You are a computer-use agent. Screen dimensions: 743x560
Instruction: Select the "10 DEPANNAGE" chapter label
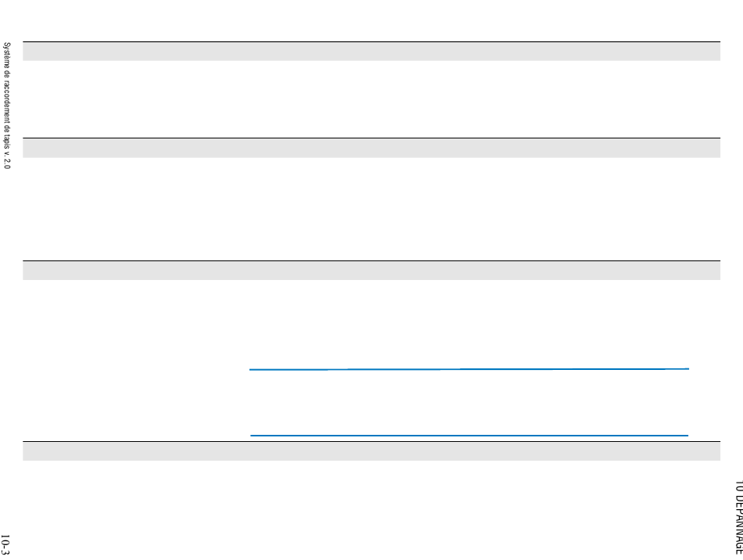click(x=738, y=518)
